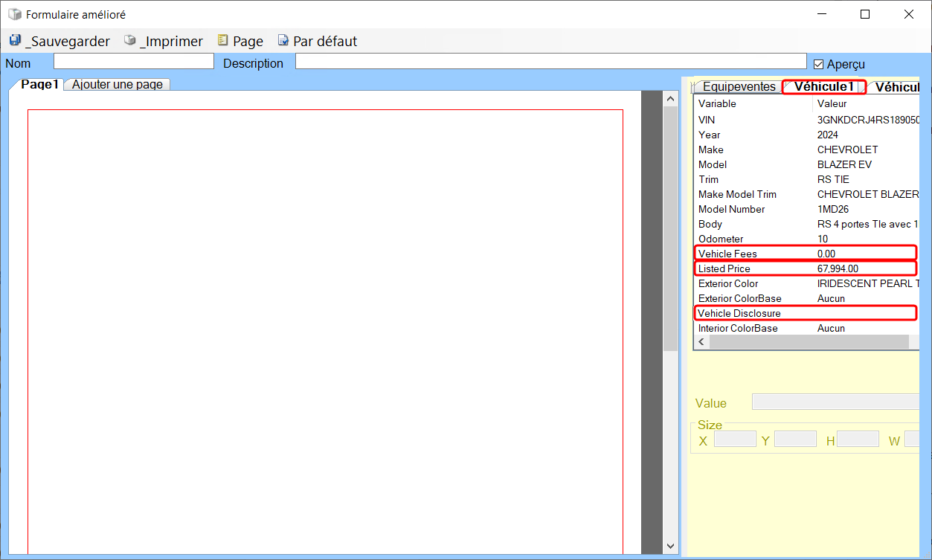Click the Sauvegarder save icon

tap(15, 41)
